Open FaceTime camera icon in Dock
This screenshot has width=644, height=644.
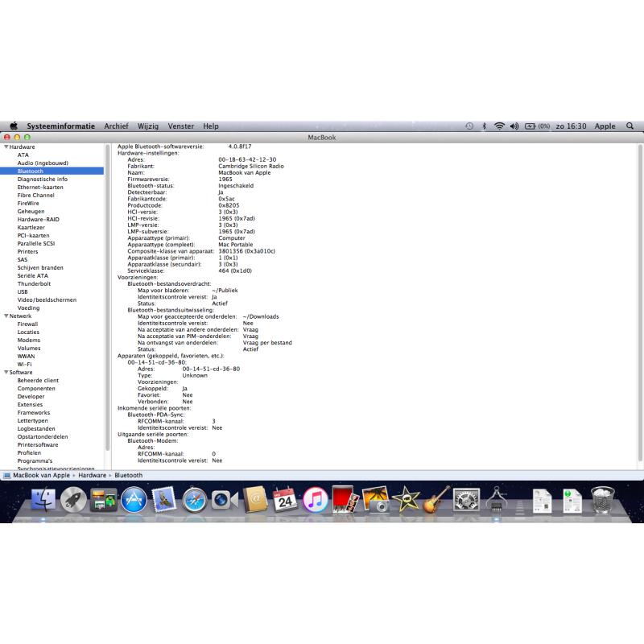pos(225,500)
